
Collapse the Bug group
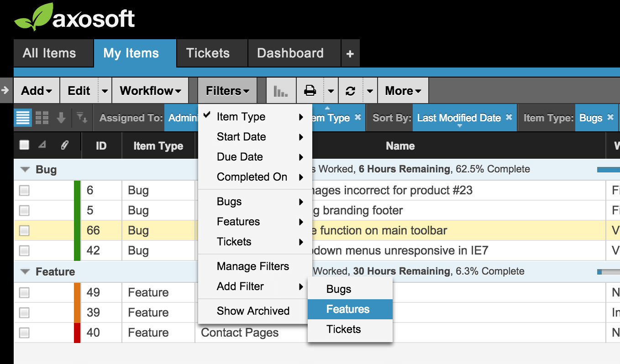(x=26, y=170)
